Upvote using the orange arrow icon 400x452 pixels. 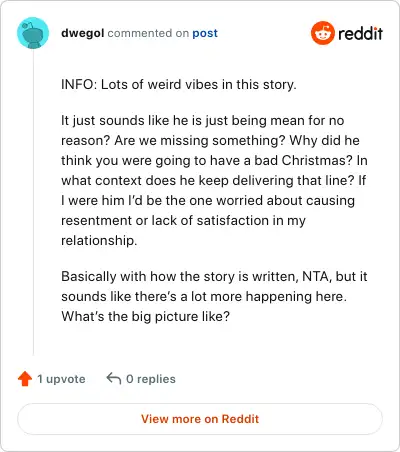pyautogui.click(x=25, y=379)
